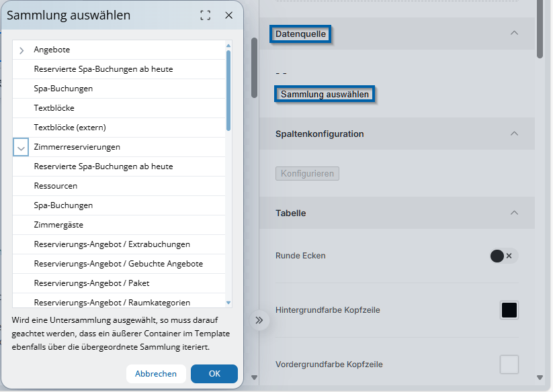The image size is (553, 392).
Task: Collapse the Datenquelle section
Action: [x=514, y=33]
